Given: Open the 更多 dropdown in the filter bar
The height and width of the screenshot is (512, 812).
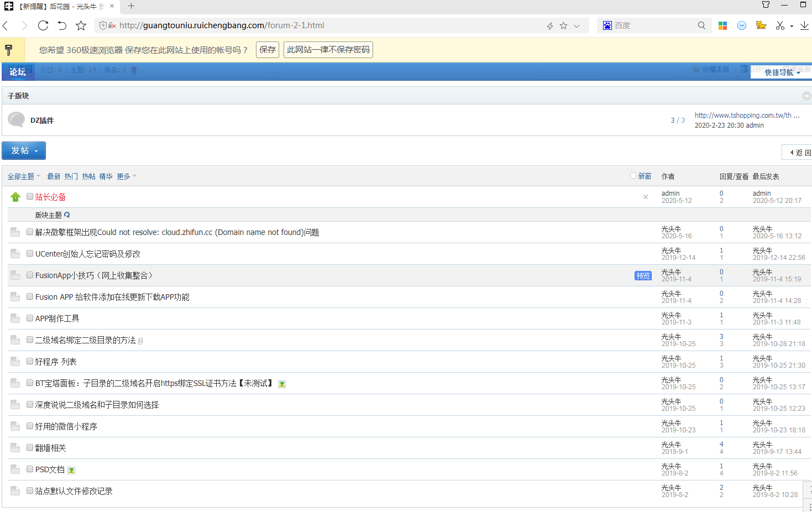Looking at the screenshot, I should click(x=126, y=176).
